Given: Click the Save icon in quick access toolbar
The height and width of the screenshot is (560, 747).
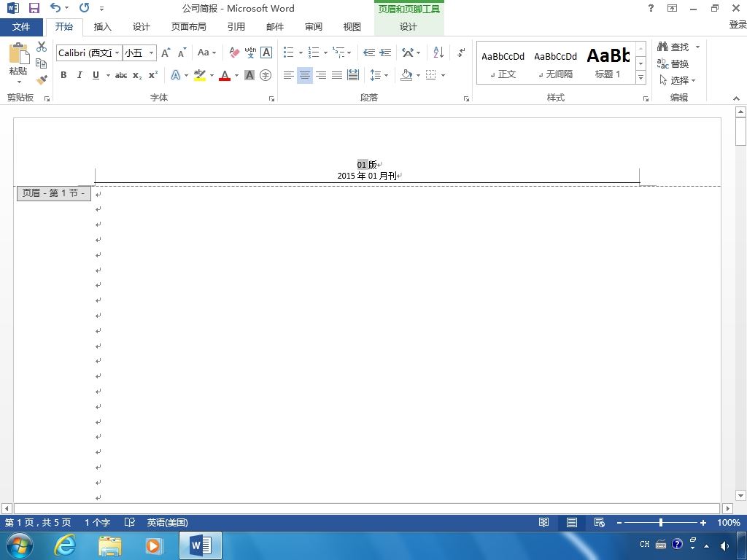Looking at the screenshot, I should pos(34,8).
